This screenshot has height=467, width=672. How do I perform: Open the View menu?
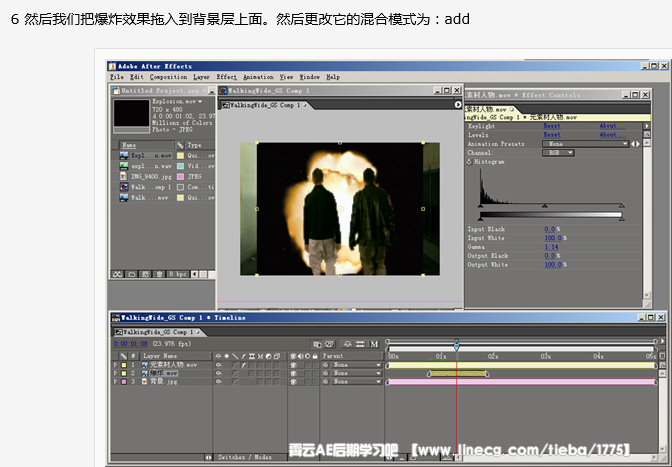coord(286,77)
